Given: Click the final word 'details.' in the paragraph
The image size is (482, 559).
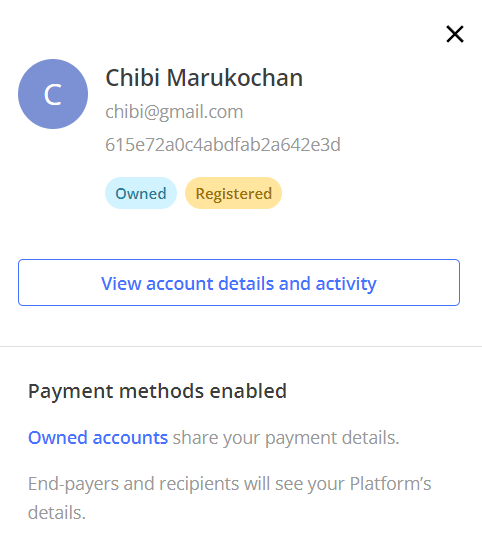Looking at the screenshot, I should (x=57, y=513).
